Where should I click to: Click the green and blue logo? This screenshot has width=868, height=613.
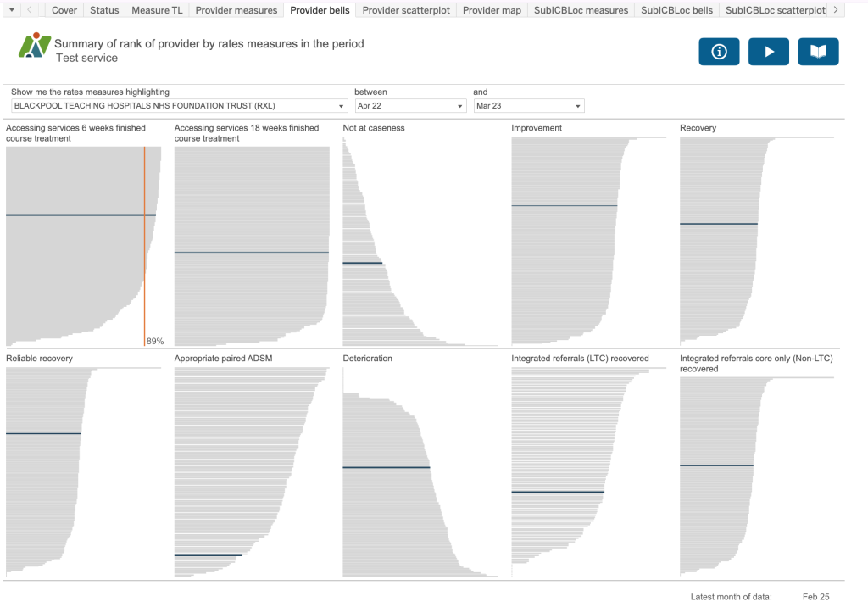pos(34,46)
